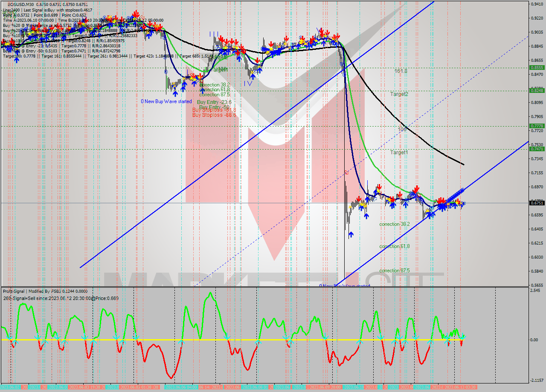This screenshot has height=392, width=546.
Task: Select the upper '0 New Buy Wave started' label
Action: 166,101
